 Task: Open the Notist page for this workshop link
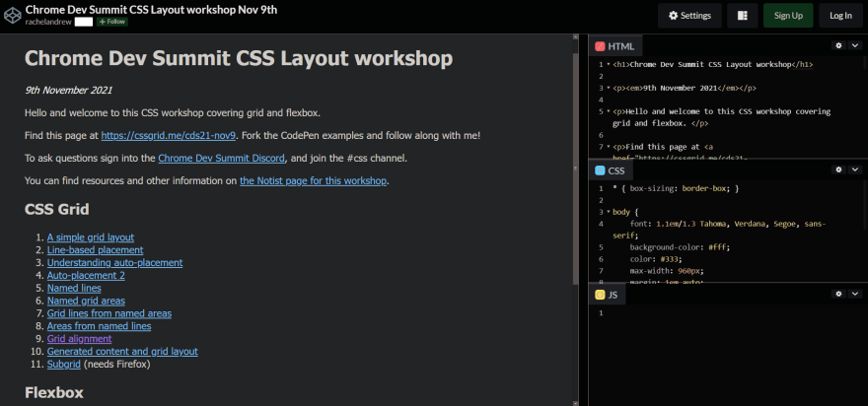point(313,181)
